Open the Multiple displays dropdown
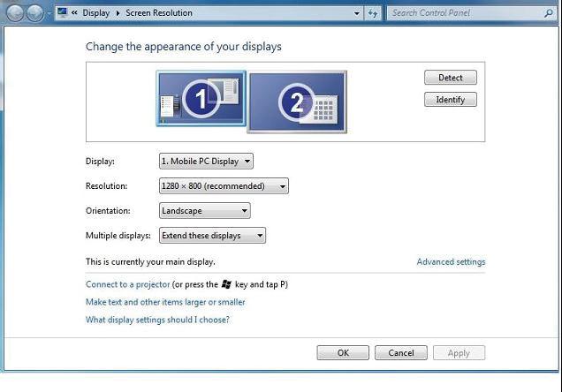The image size is (562, 392). click(x=212, y=235)
